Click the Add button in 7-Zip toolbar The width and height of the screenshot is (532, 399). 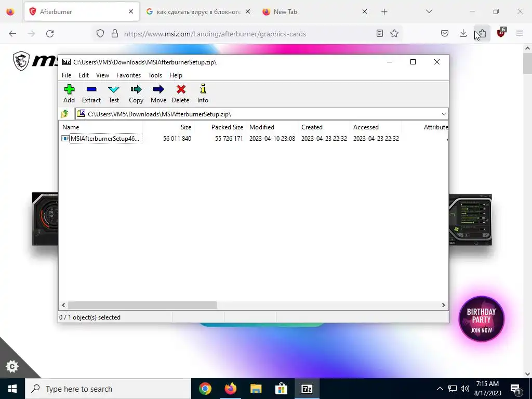(x=69, y=94)
